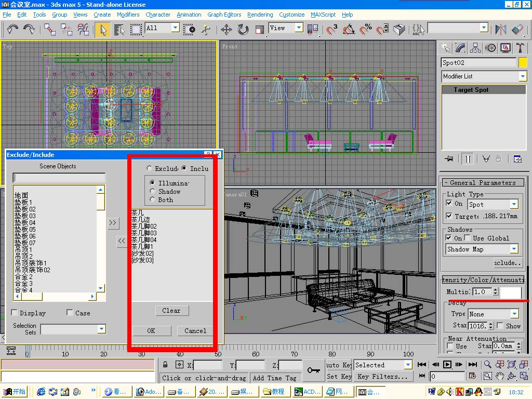Click the Set Keys key icon button
Viewport: 532px width, 399px height.
click(313, 370)
